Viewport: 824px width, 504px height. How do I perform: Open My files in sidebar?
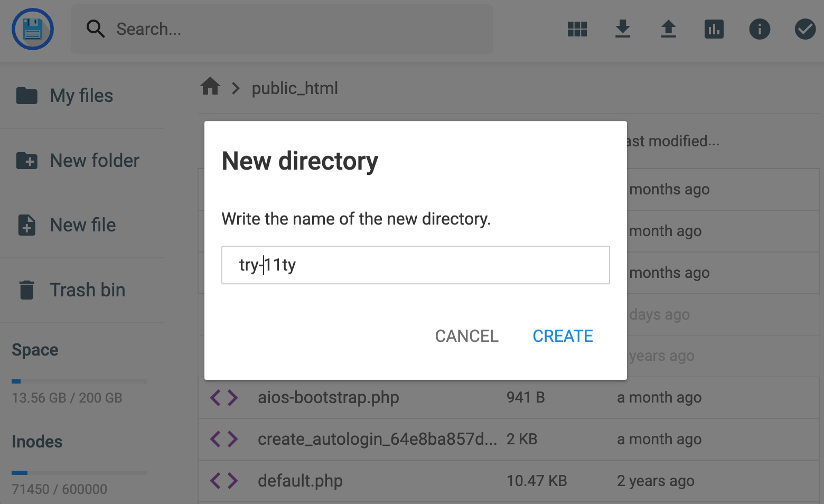coord(81,96)
